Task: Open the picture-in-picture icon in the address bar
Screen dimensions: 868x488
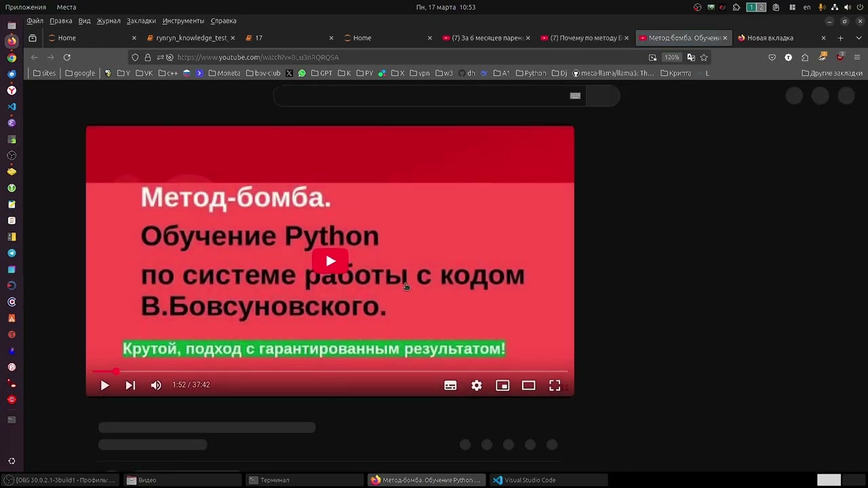Action: pos(652,57)
